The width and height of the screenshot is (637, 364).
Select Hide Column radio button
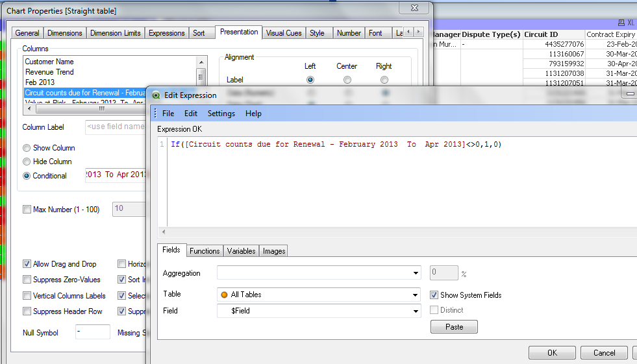[x=27, y=162]
